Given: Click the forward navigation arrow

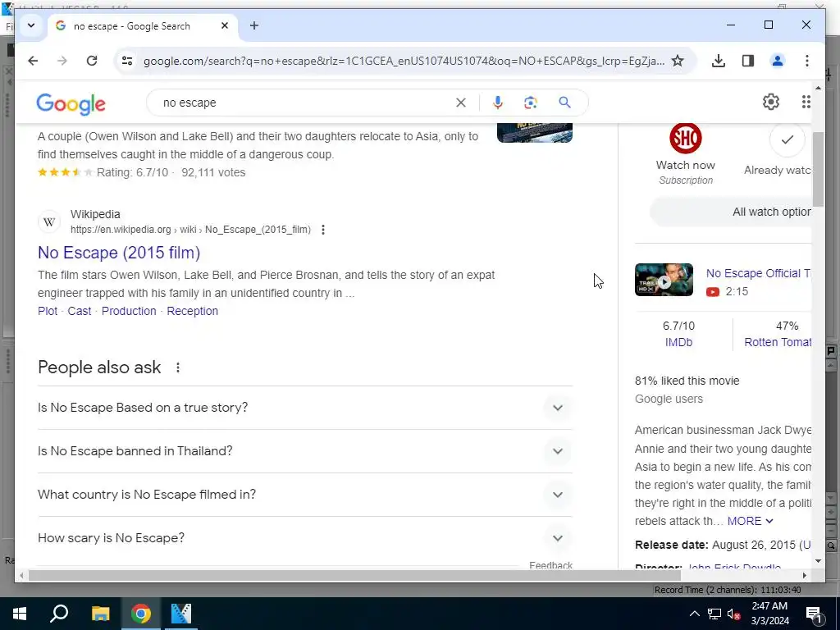Looking at the screenshot, I should pos(62,61).
